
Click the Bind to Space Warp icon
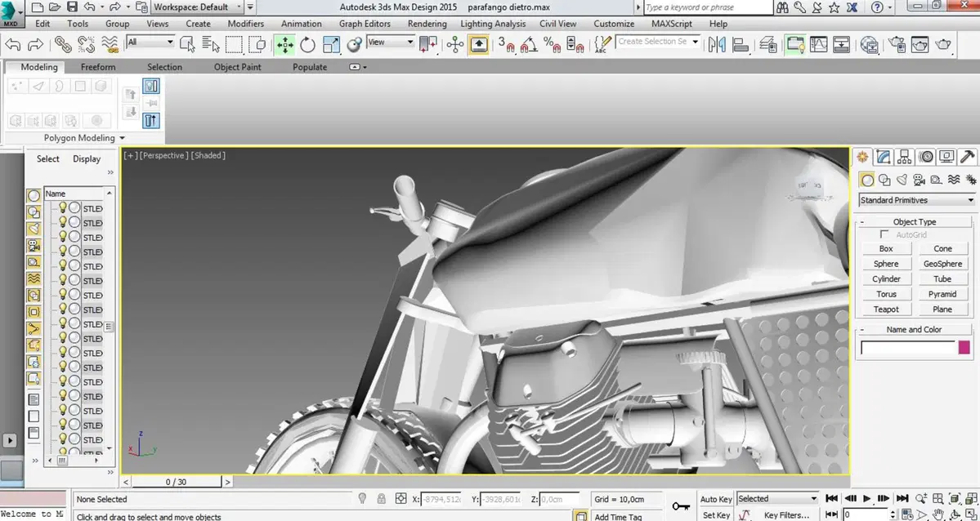click(110, 44)
